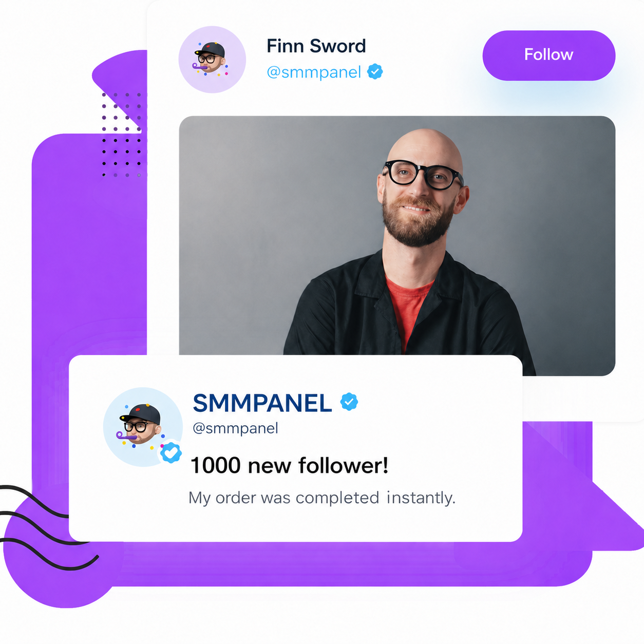
Task: Click "My order was completed instantly." text
Action: pos(322,498)
